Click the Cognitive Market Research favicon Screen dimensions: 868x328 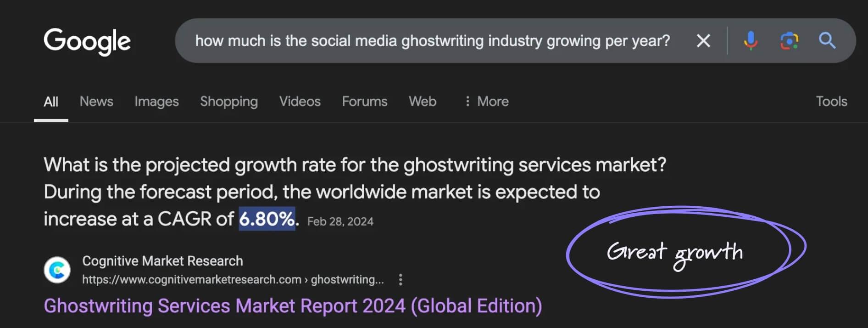coord(57,270)
